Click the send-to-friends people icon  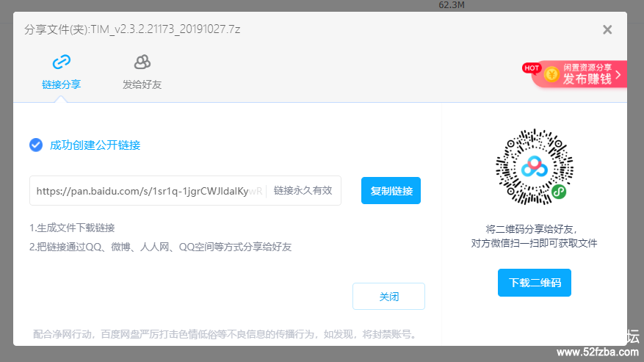[142, 62]
